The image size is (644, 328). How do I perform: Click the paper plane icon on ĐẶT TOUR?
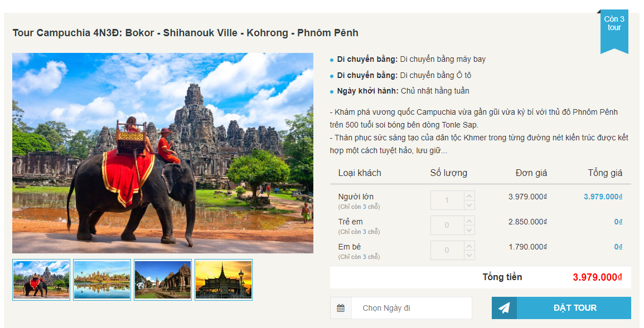tap(504, 308)
